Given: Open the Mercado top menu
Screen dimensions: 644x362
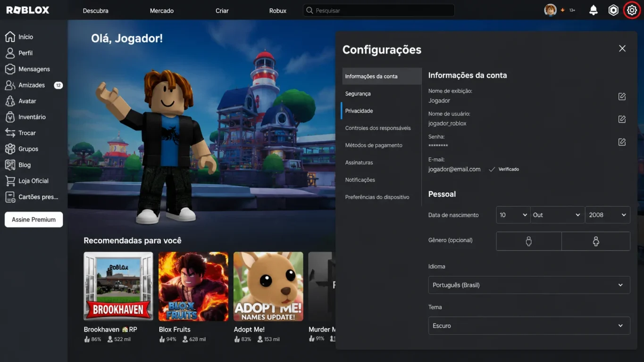Looking at the screenshot, I should 162,10.
